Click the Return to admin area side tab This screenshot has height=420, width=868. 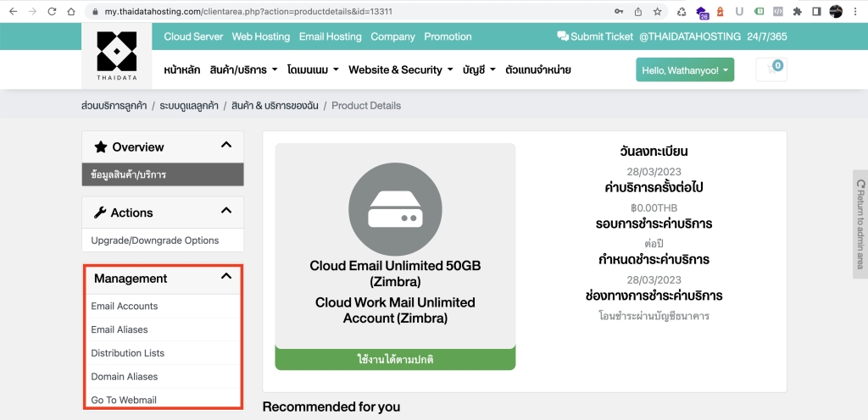(860, 224)
